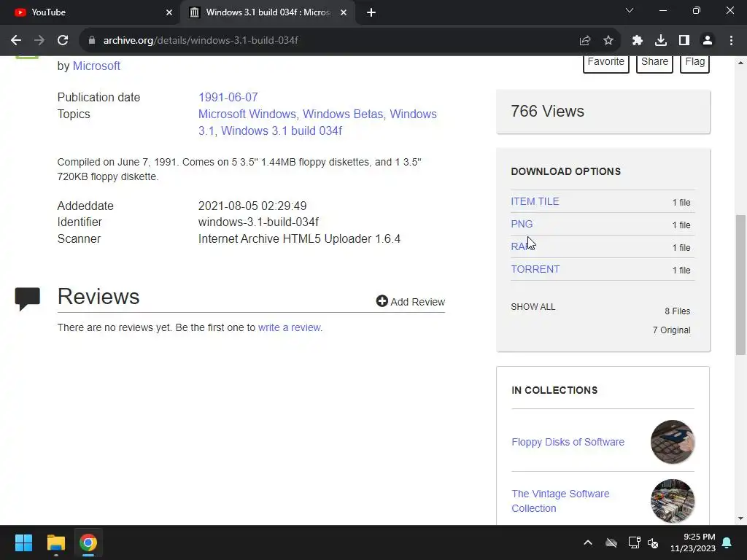Open the Chrome profile icon
Image resolution: width=747 pixels, height=560 pixels.
[x=708, y=41]
